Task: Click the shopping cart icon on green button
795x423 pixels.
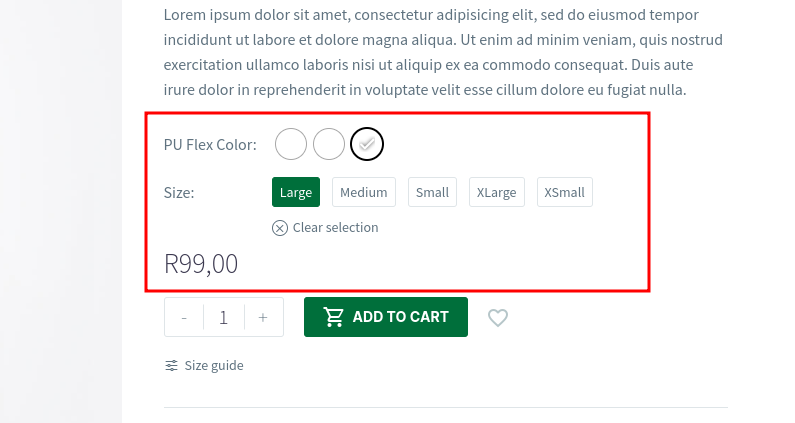Action: click(x=334, y=317)
